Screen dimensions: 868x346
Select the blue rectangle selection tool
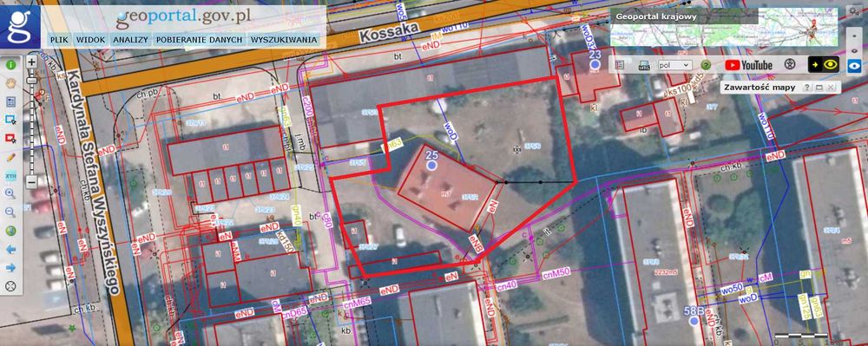coord(10,120)
